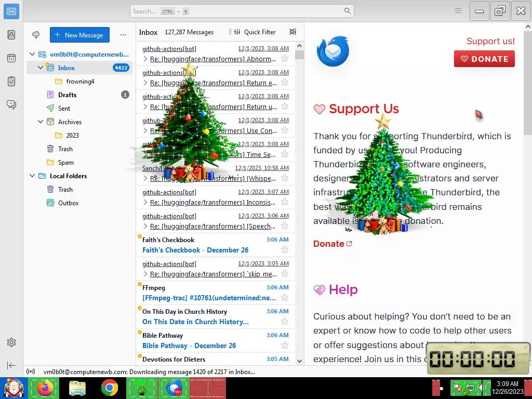Click the Santa start button

14,388
